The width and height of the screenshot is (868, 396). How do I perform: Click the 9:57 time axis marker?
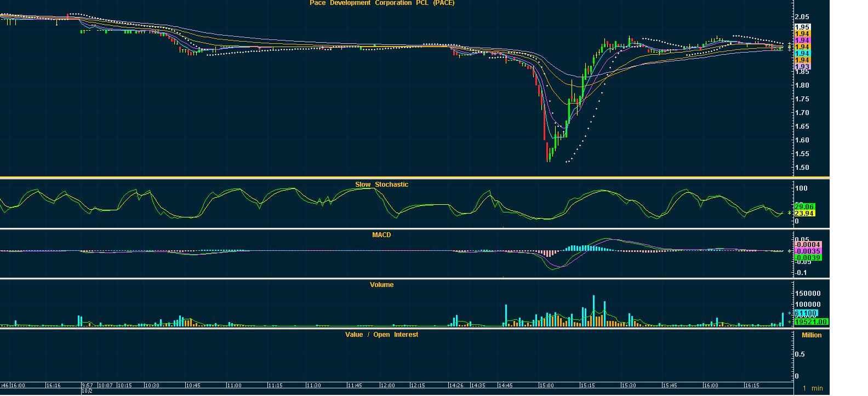[88, 386]
